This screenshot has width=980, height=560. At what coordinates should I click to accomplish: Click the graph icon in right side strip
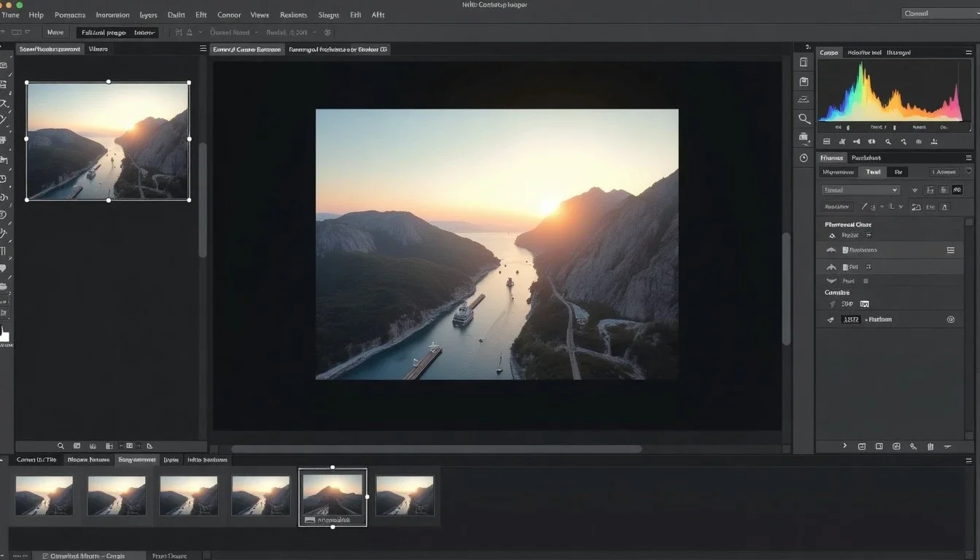point(804,100)
